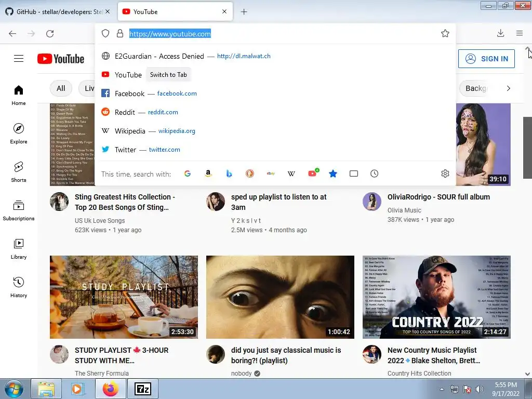Open Shorts in YouTube sidebar
The width and height of the screenshot is (532, 399).
[x=19, y=172]
